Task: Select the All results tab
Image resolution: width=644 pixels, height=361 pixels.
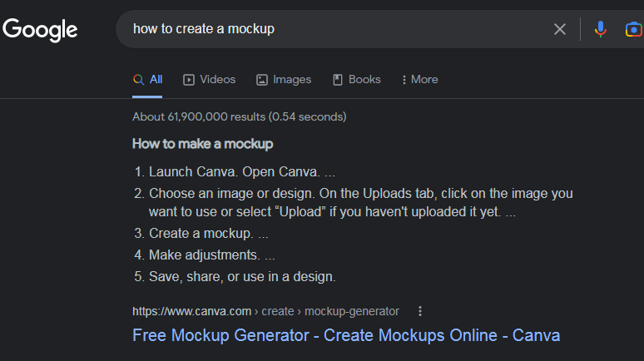Action: (147, 80)
